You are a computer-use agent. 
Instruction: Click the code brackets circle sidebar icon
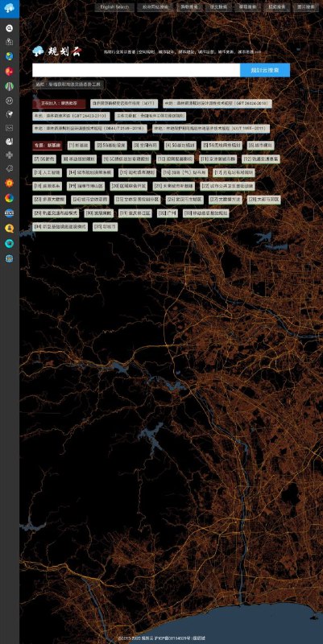point(9,100)
